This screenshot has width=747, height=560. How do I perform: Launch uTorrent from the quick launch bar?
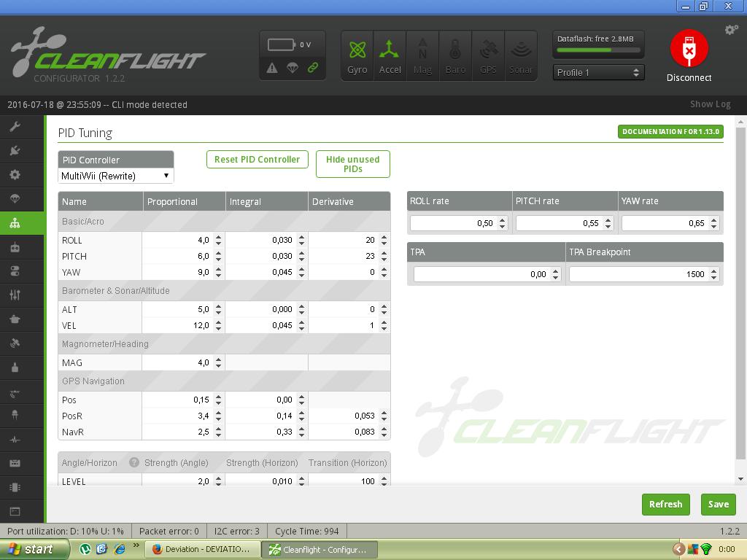point(85,549)
